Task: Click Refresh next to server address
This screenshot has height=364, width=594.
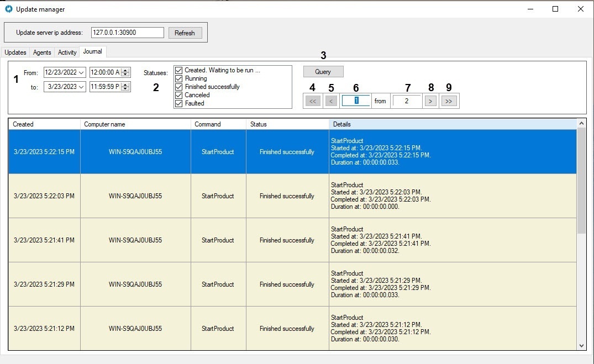Action: coord(185,33)
